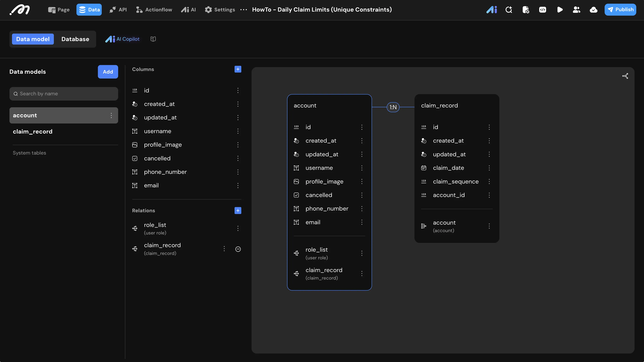Image resolution: width=644 pixels, height=362 pixels.
Task: Click the project title HowTo - Daily Claim Limits
Action: [x=322, y=10]
